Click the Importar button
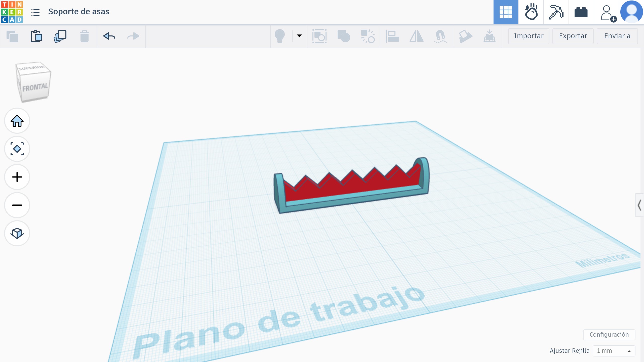Viewport: 644px width, 362px height. point(529,36)
